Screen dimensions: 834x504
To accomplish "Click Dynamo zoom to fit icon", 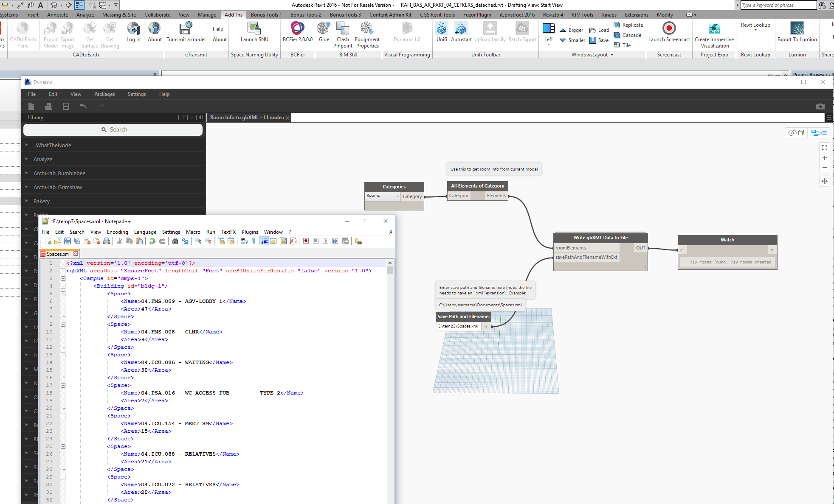I will [x=824, y=148].
